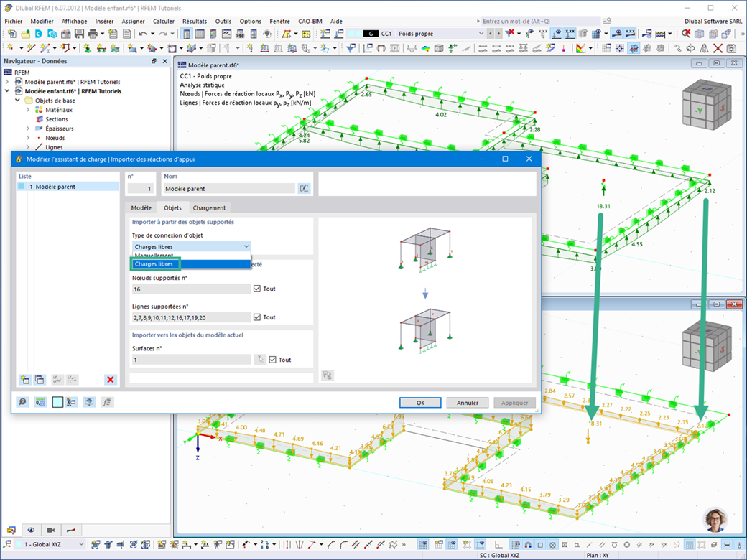Click the red X delete icon in second toolbar

click(x=718, y=48)
